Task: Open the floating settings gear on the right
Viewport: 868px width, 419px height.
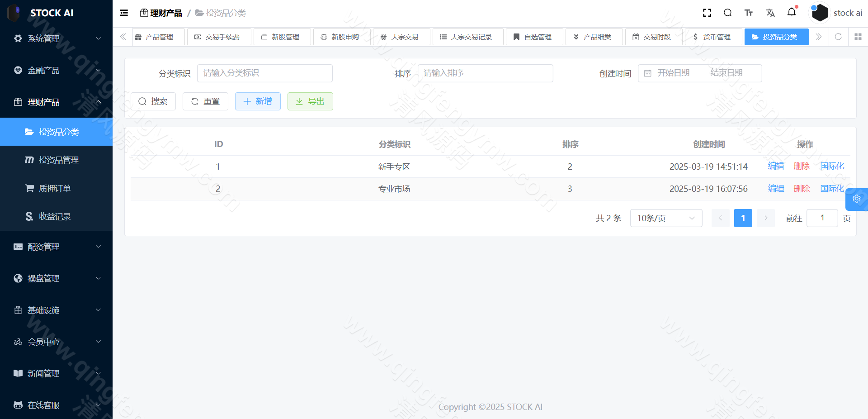Action: click(x=856, y=199)
